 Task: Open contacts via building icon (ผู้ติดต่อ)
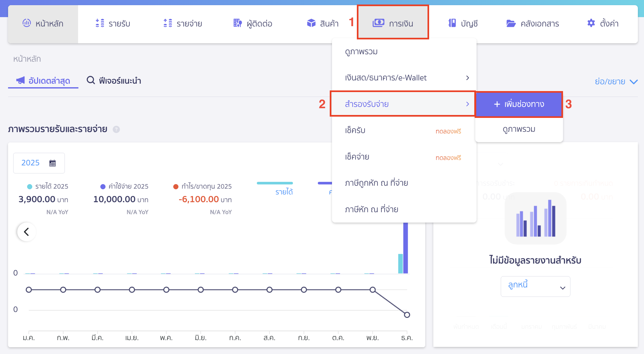click(237, 23)
